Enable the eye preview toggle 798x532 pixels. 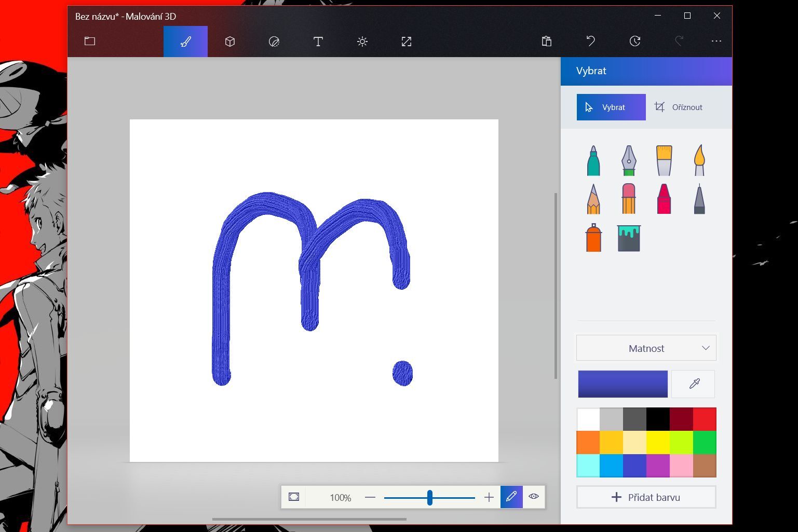coord(534,497)
